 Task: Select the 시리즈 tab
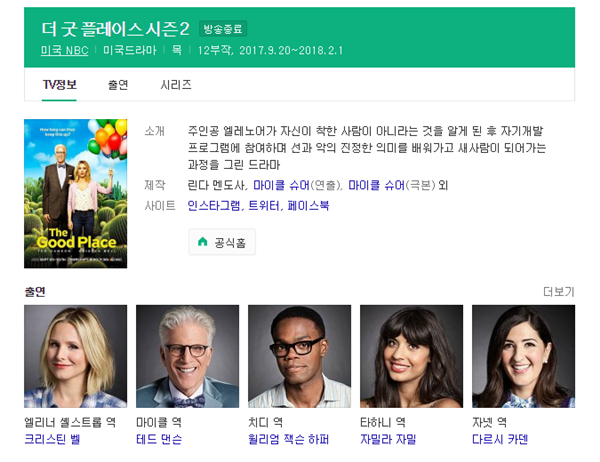coord(176,85)
